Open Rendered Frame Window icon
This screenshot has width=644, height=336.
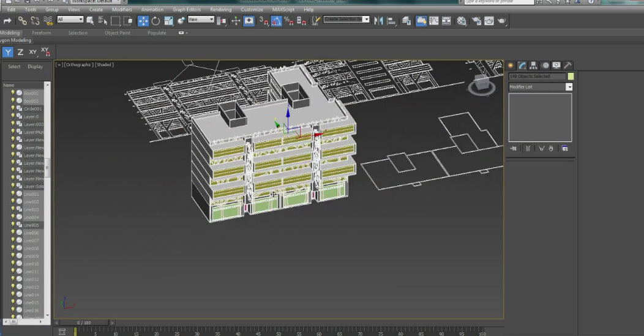pyautogui.click(x=489, y=21)
